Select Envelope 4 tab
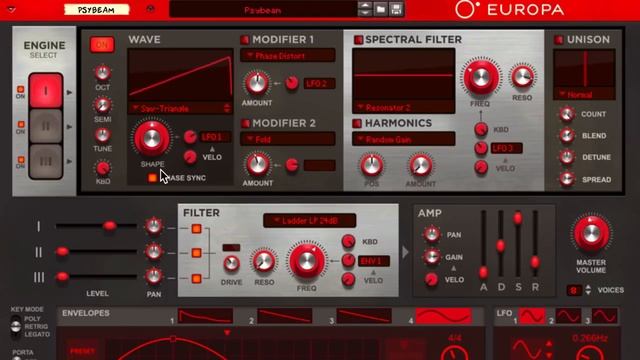 point(444,316)
